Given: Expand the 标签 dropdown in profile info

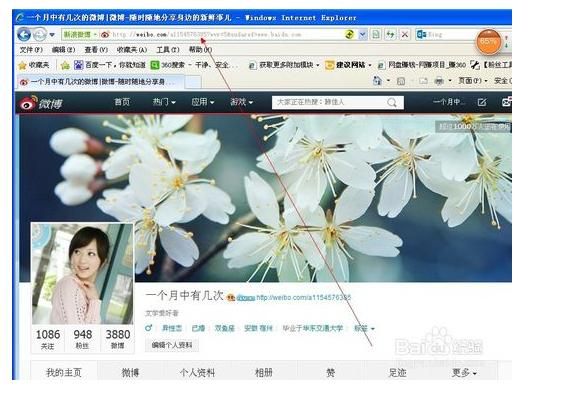Looking at the screenshot, I should click(364, 328).
